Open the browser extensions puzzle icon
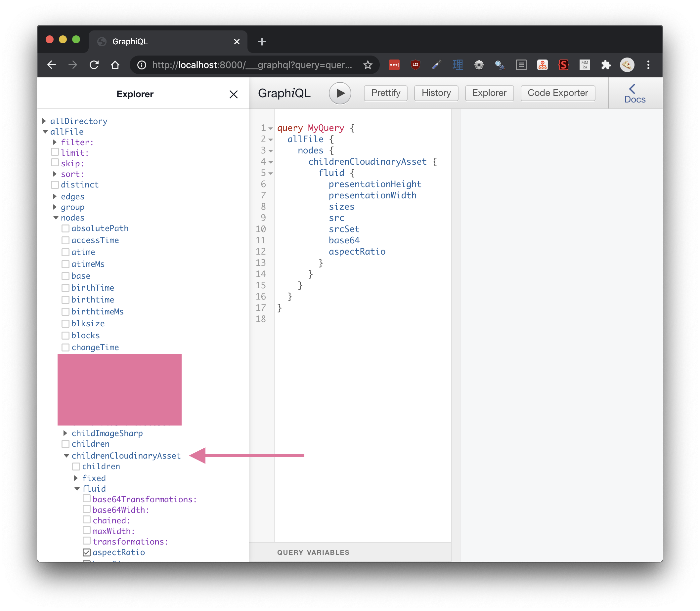 (606, 65)
